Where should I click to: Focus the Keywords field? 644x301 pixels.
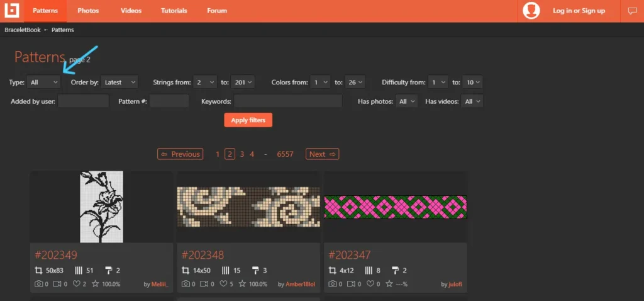click(288, 101)
